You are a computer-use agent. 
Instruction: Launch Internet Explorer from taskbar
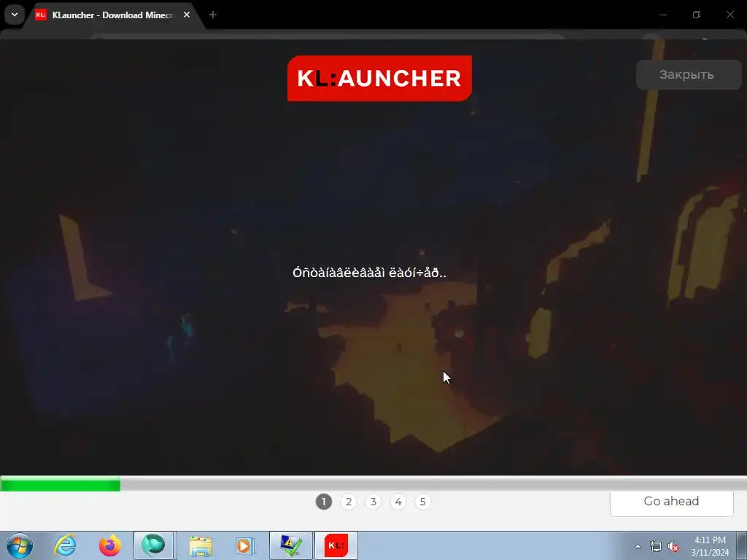click(65, 545)
